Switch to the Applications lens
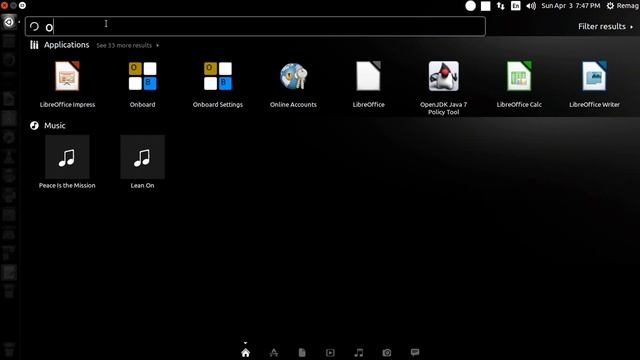This screenshot has width=640, height=360. [274, 353]
